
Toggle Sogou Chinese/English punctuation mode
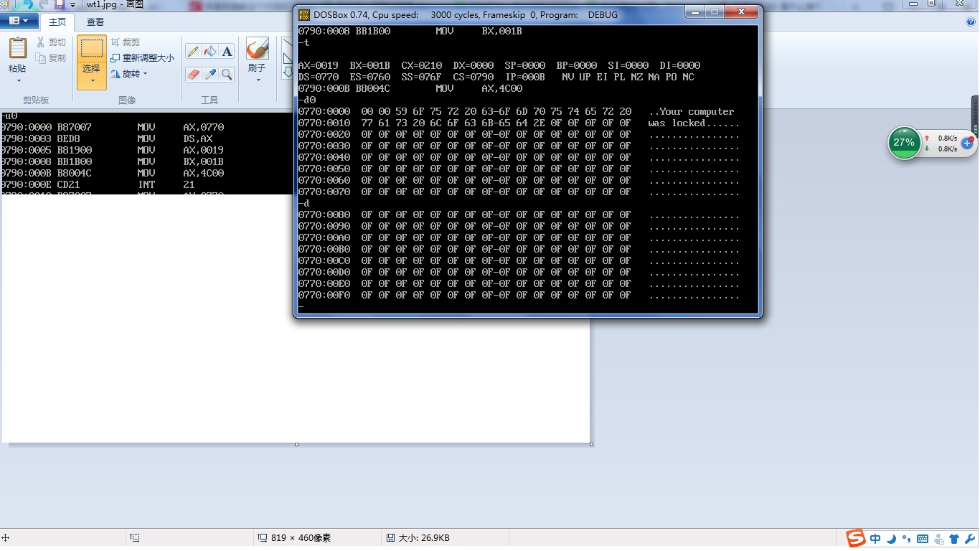pyautogui.click(x=907, y=539)
